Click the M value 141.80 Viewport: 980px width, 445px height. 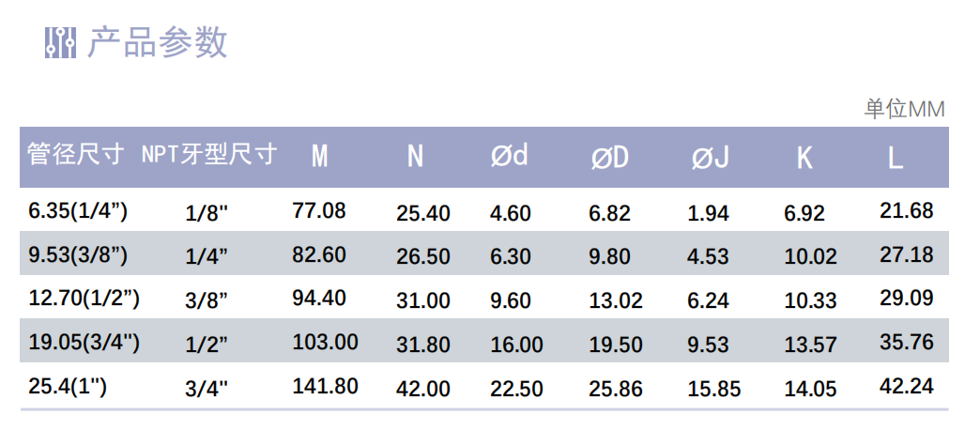click(325, 386)
